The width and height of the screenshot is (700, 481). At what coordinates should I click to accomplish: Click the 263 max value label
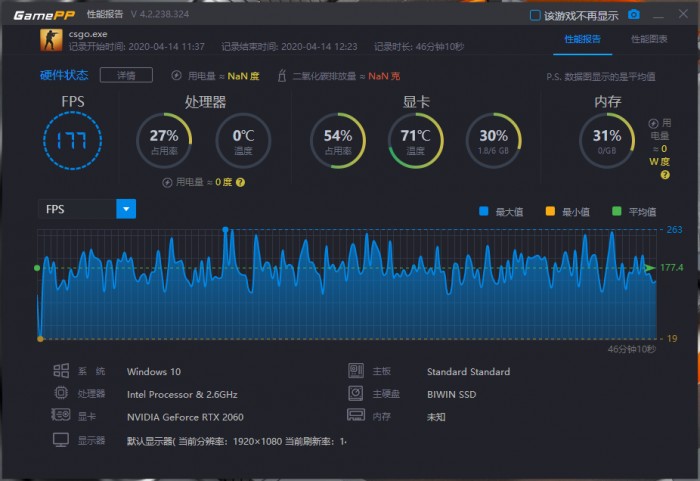[674, 230]
